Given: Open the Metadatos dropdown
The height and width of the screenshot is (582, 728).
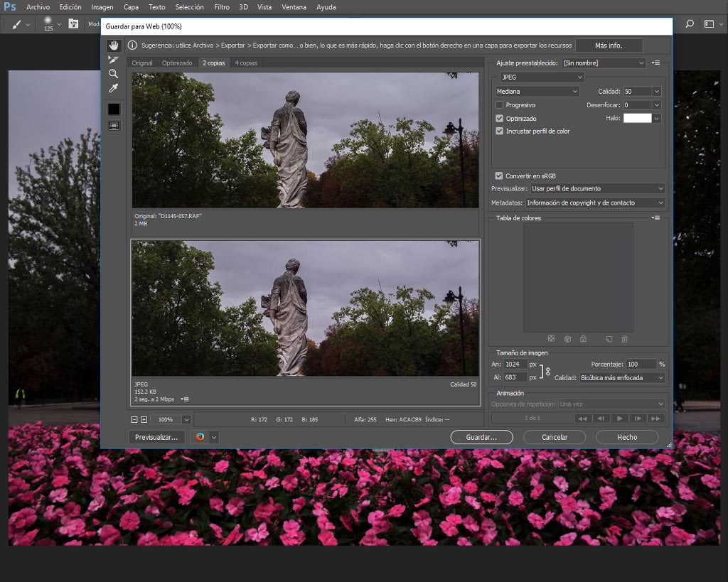Looking at the screenshot, I should 595,203.
